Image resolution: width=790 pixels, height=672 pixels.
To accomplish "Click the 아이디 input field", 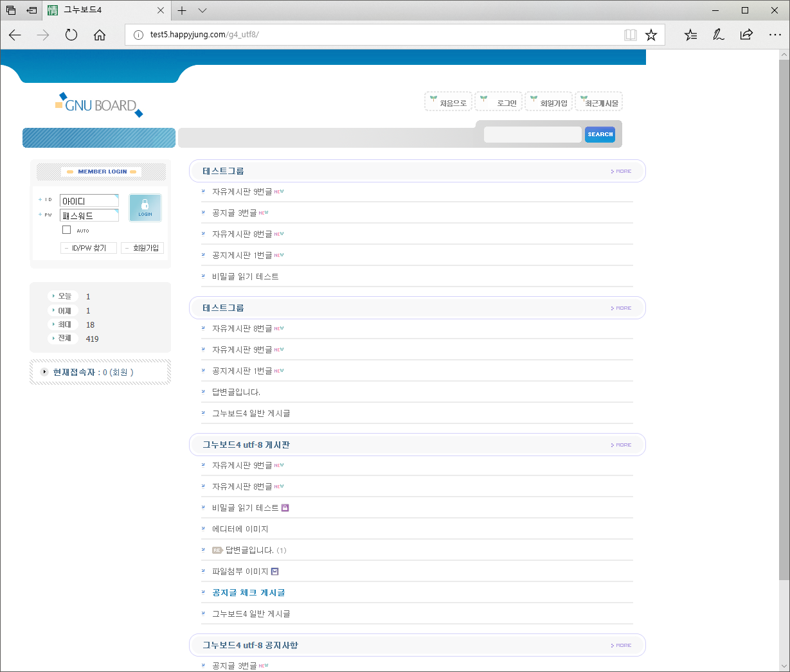I will tap(89, 201).
